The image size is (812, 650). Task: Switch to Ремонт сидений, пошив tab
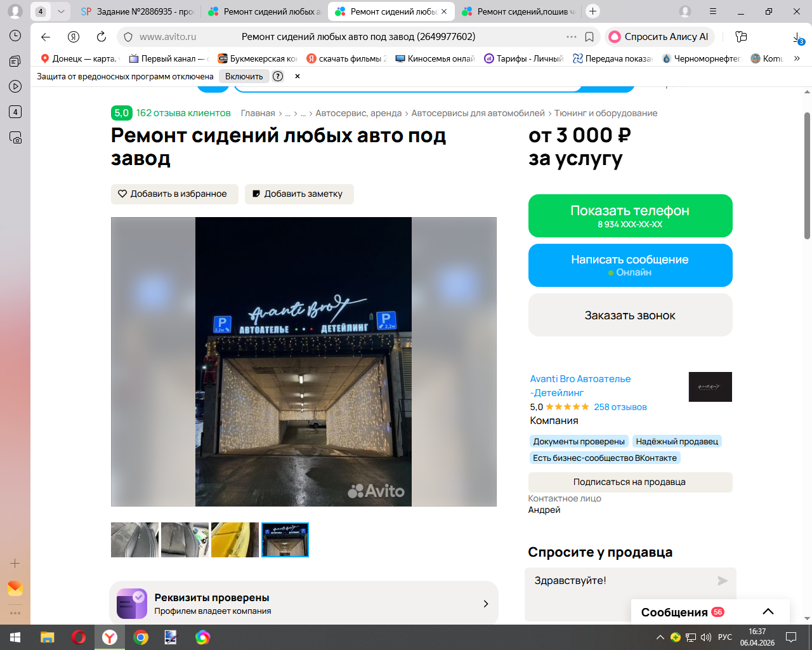(518, 11)
